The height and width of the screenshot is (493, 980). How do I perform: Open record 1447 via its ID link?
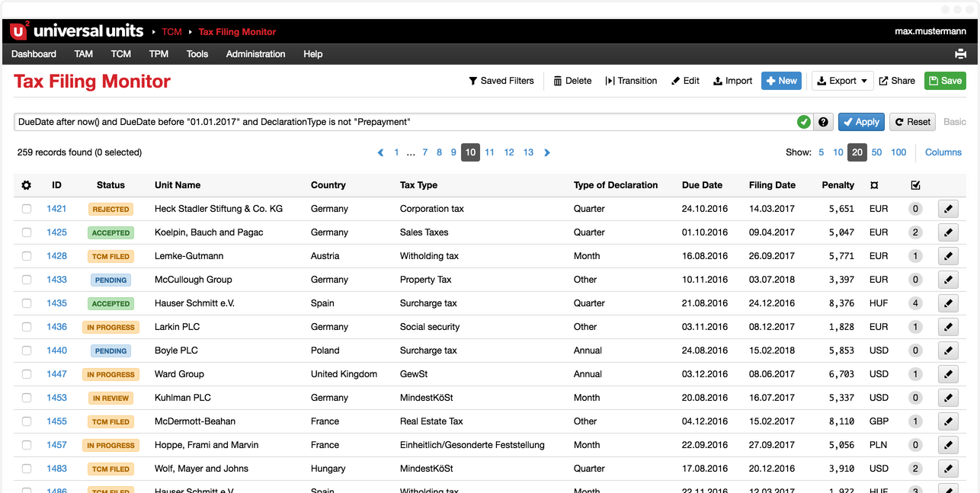coord(56,373)
